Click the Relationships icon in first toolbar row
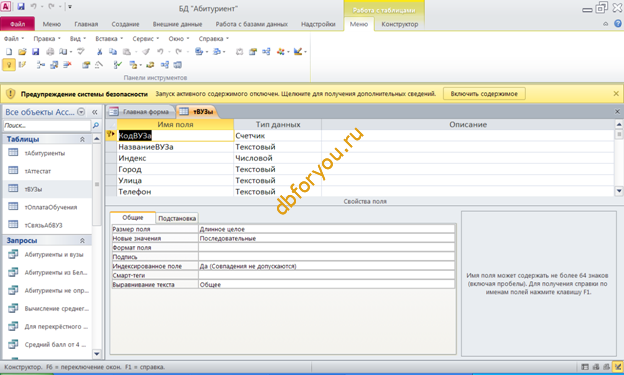Image resolution: width=624 pixels, height=375 pixels. 266,52
